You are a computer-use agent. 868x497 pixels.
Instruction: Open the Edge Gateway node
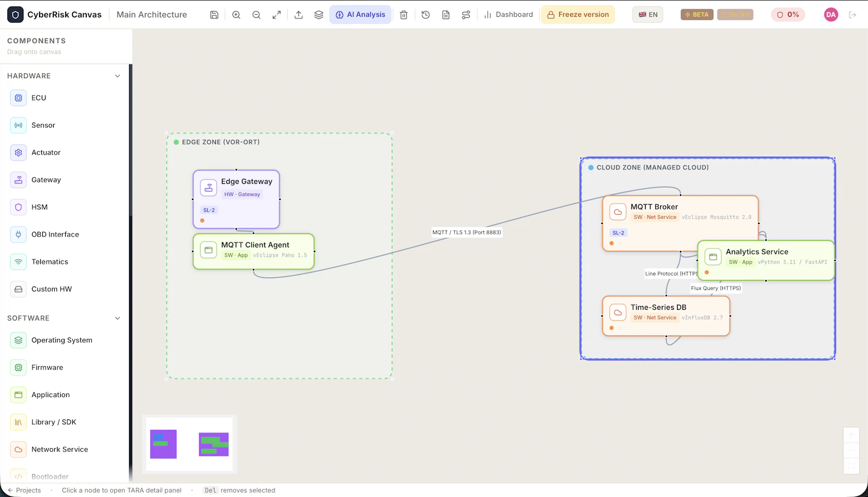(x=237, y=199)
